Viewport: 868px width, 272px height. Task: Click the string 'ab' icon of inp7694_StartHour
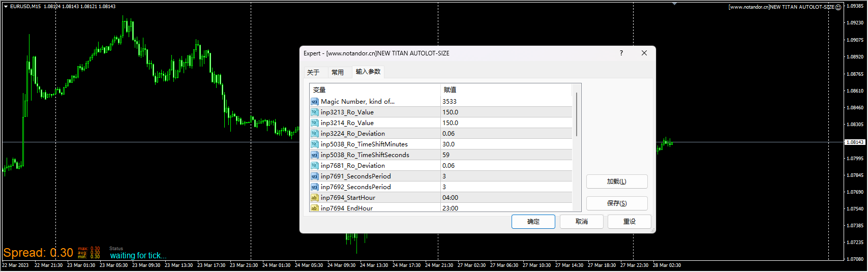click(314, 198)
